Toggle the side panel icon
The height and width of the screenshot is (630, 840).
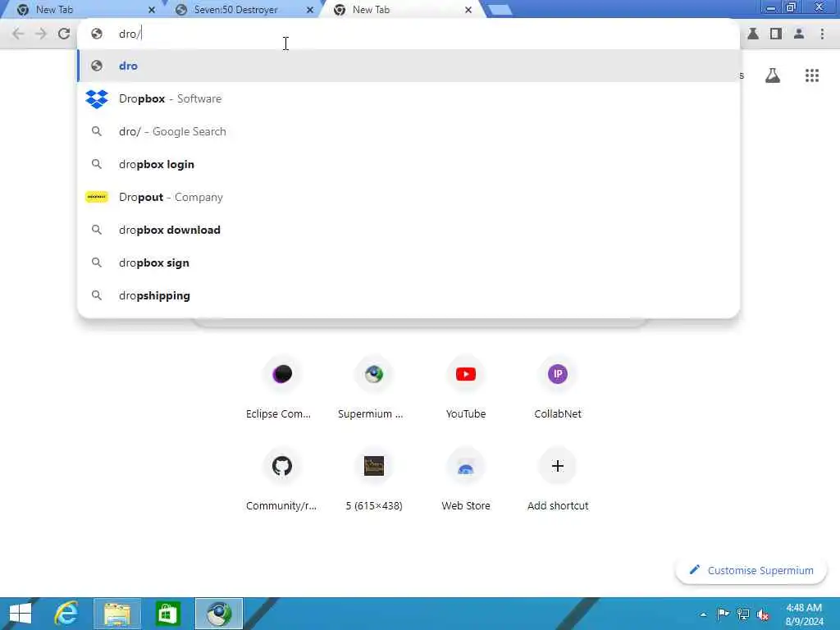[x=776, y=34]
